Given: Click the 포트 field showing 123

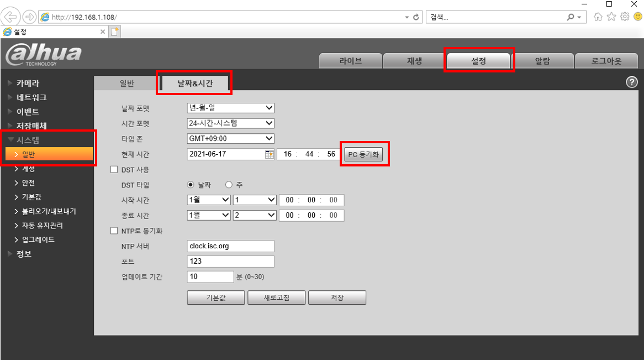Looking at the screenshot, I should click(230, 261).
